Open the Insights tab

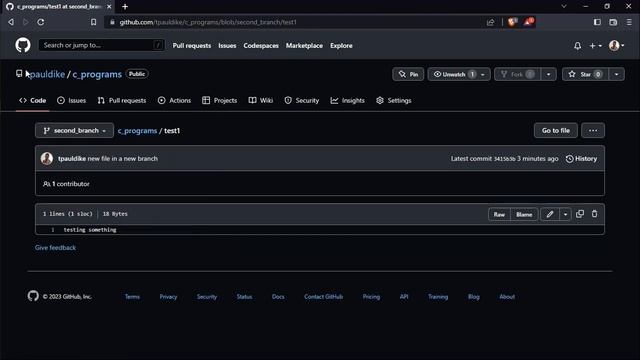(347, 100)
